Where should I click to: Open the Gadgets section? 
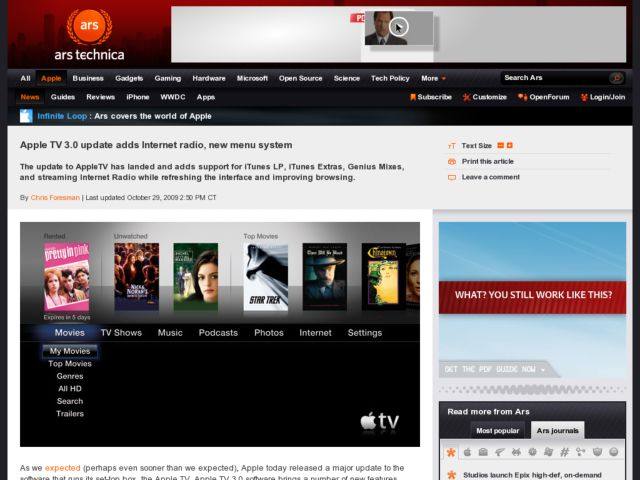point(129,78)
